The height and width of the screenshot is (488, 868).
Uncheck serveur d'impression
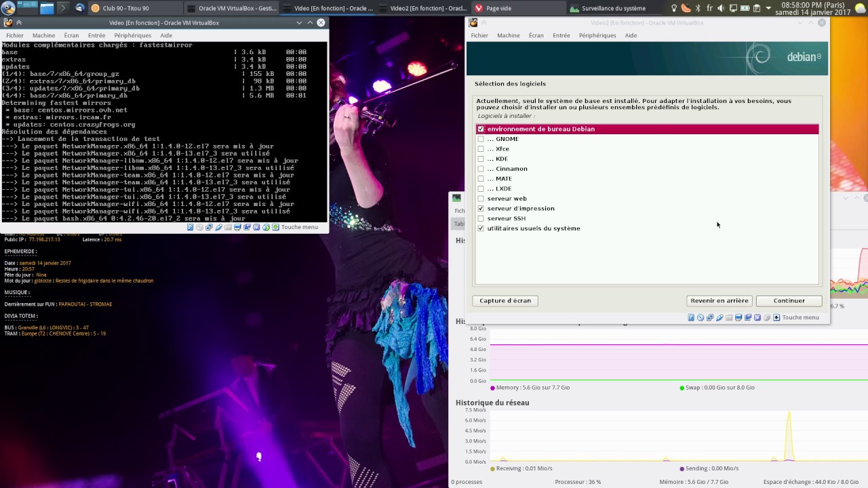coord(481,209)
